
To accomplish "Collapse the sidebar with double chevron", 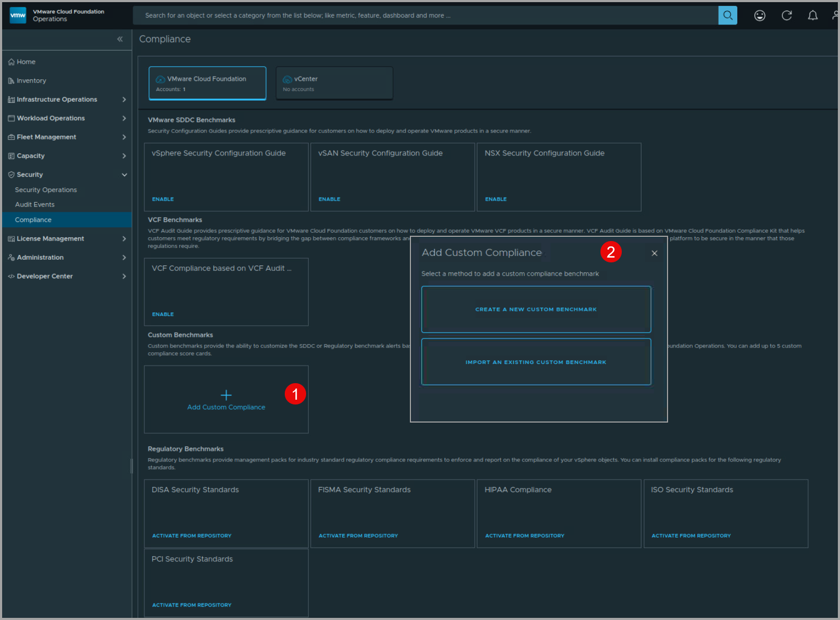I will (120, 39).
